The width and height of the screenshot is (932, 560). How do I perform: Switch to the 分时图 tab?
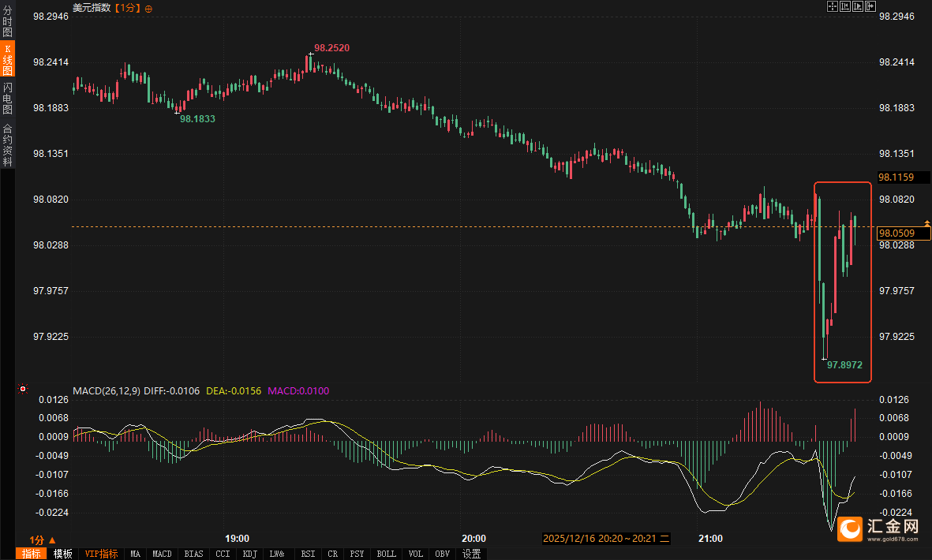pyautogui.click(x=8, y=22)
